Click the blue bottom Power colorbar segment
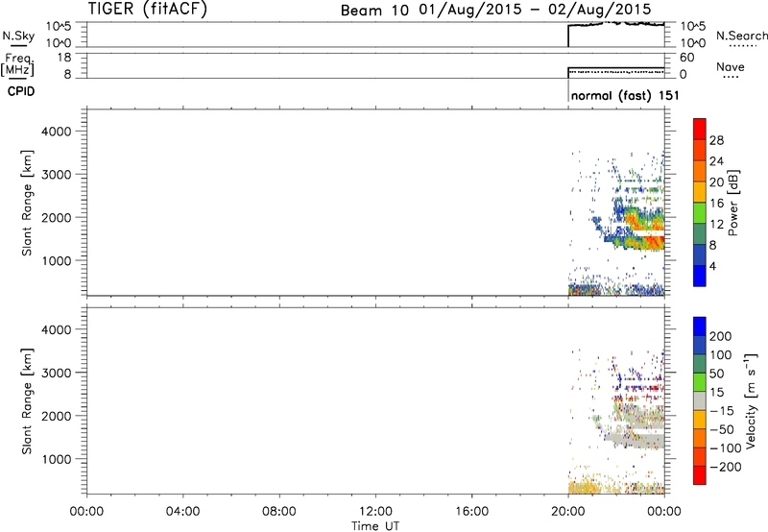Screen dimensions: 768x532 click(700, 276)
